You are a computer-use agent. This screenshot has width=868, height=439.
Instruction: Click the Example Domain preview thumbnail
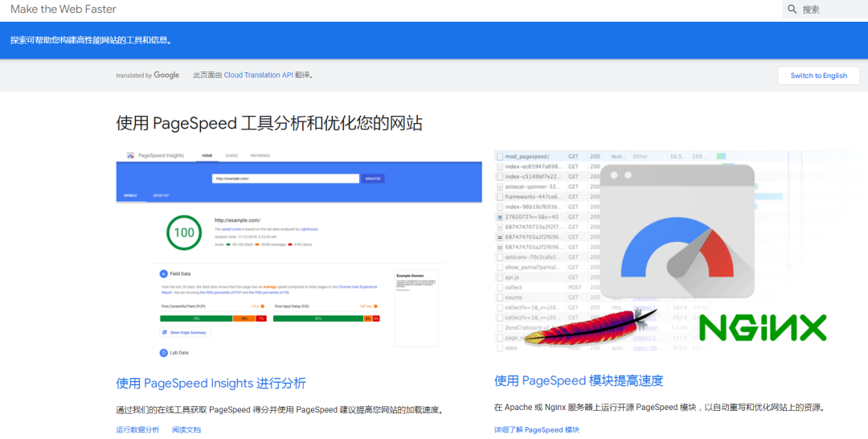point(416,309)
